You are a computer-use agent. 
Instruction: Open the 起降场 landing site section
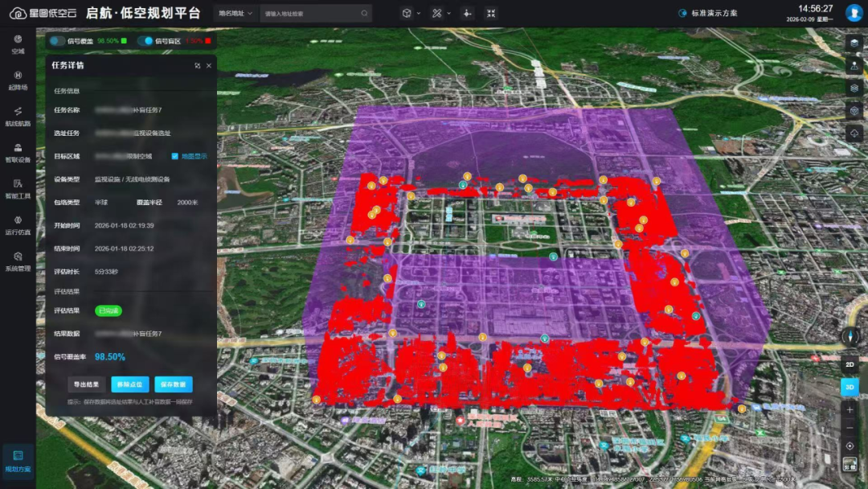tap(18, 80)
